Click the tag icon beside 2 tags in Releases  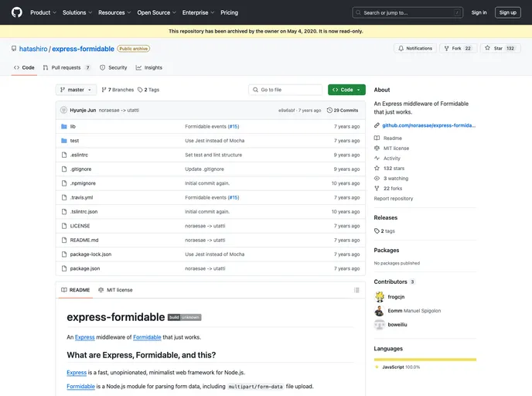point(377,231)
